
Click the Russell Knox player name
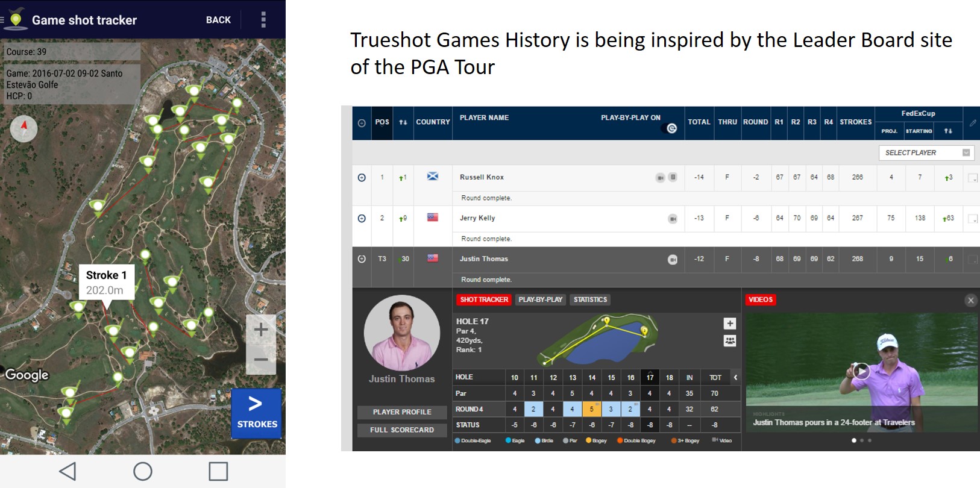tap(482, 177)
